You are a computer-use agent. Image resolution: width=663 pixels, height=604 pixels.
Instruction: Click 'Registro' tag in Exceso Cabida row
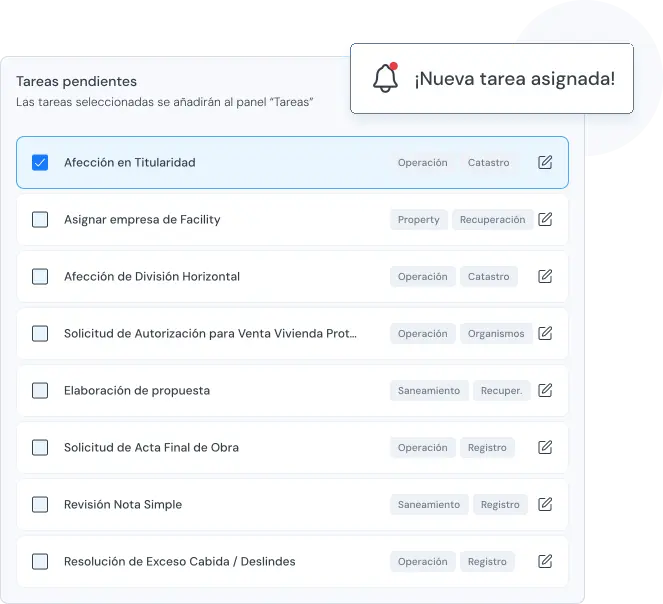pyautogui.click(x=487, y=562)
